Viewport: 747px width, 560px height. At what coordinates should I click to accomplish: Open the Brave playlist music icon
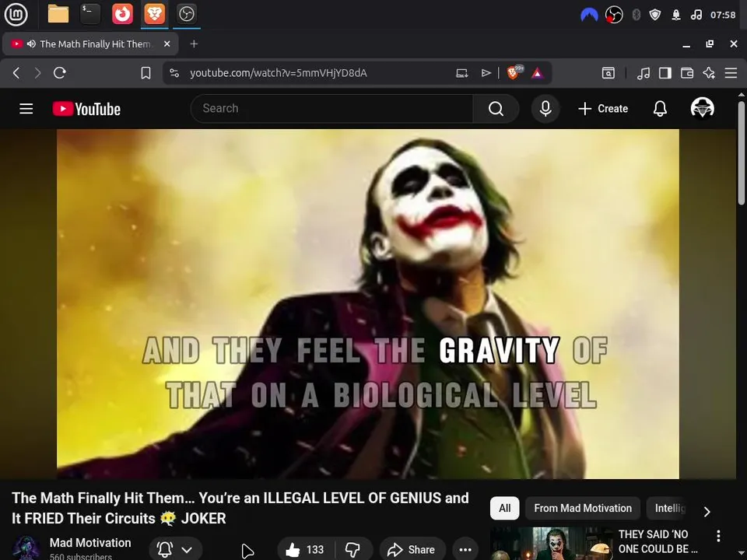coord(644,73)
